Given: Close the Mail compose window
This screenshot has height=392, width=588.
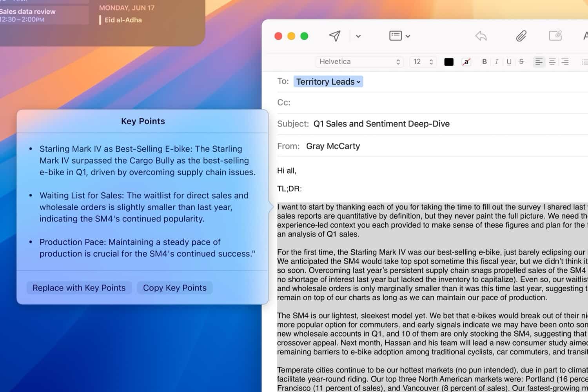Looking at the screenshot, I should 278,36.
